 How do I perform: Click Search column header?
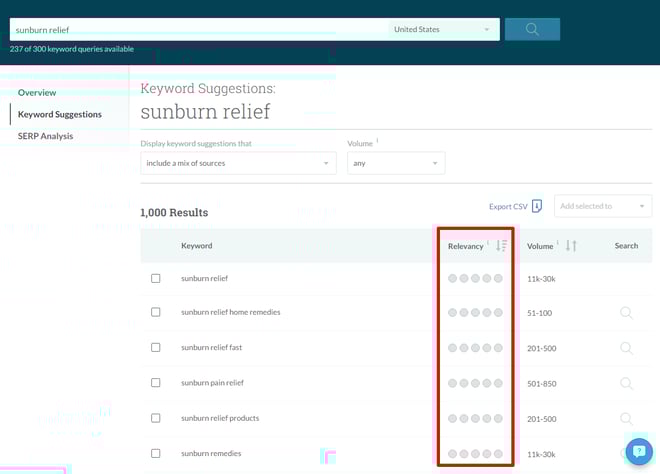[626, 245]
